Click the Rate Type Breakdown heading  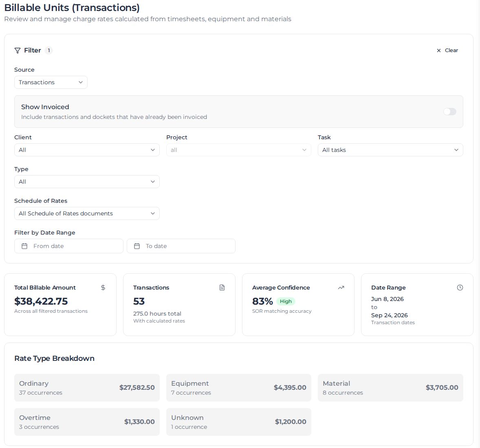pos(54,358)
